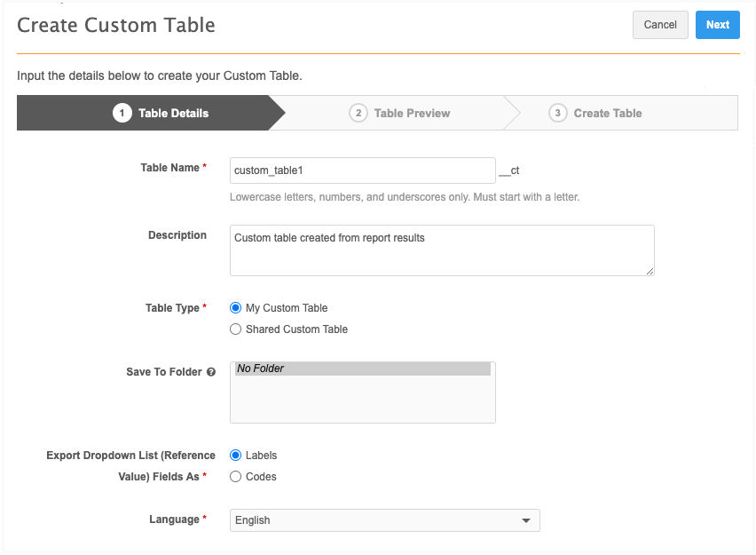Click the step 3 number circle
Viewport: 756px width, 555px height.
[x=557, y=113]
